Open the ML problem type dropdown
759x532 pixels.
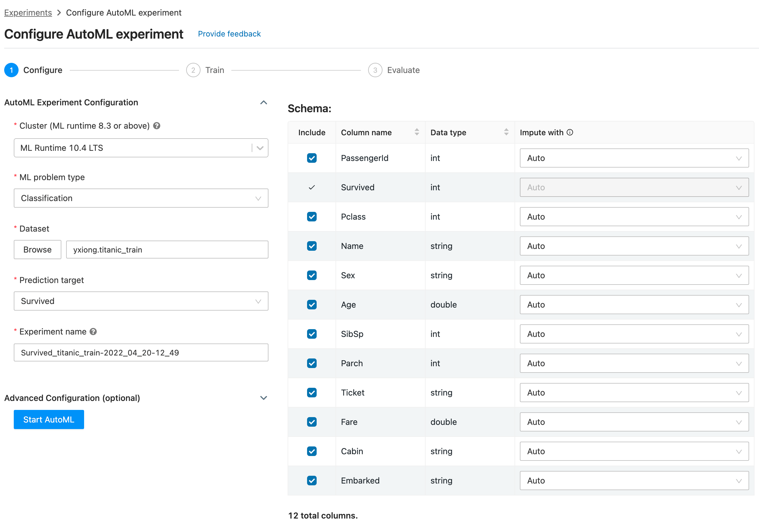tap(141, 198)
